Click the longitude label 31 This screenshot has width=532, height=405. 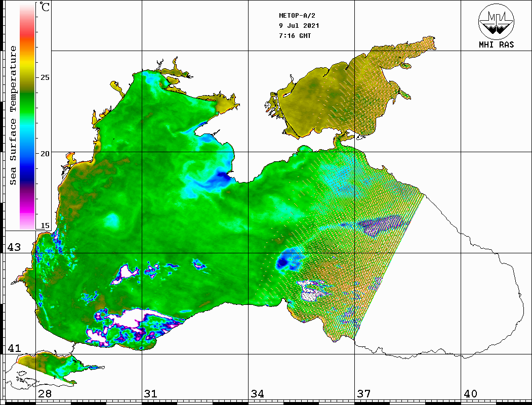[x=151, y=393]
